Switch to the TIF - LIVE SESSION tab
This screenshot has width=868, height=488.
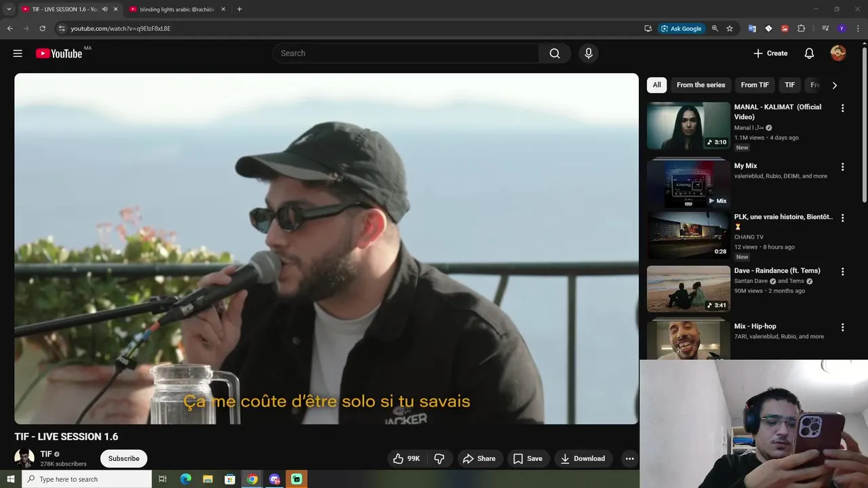[64, 9]
